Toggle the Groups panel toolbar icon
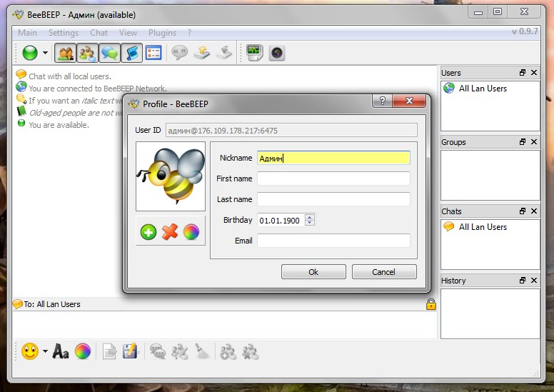The width and height of the screenshot is (554, 392). [87, 53]
